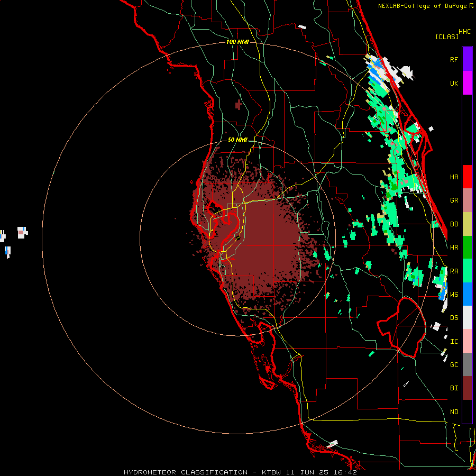Screen dimensions: 476x476
Task: Click the RF purple legend swatch
Action: click(467, 59)
